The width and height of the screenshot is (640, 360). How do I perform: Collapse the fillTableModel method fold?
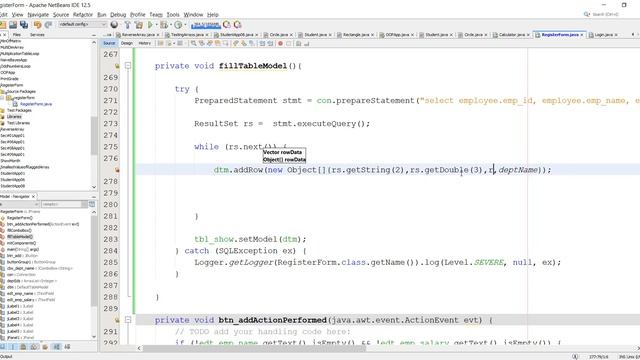coord(128,66)
